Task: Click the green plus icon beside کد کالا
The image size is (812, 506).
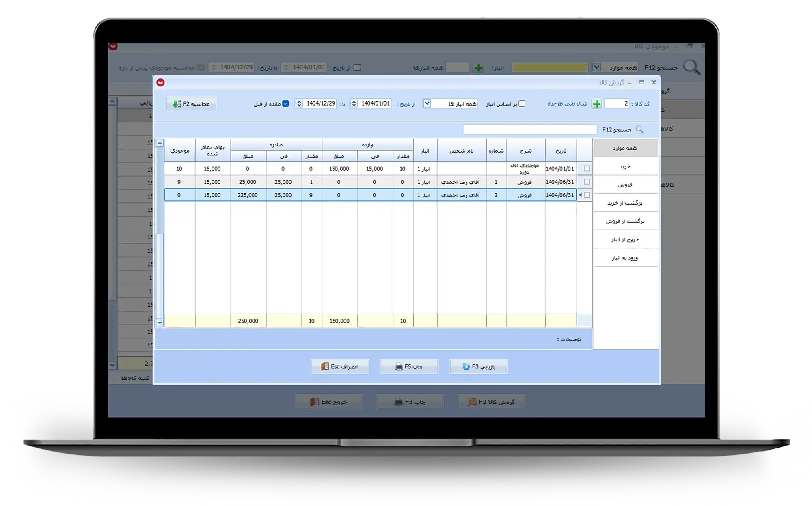Action: [x=596, y=104]
